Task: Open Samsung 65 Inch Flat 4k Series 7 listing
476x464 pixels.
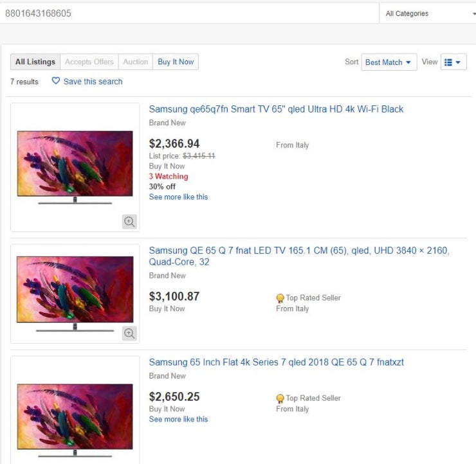Action: pyautogui.click(x=276, y=362)
